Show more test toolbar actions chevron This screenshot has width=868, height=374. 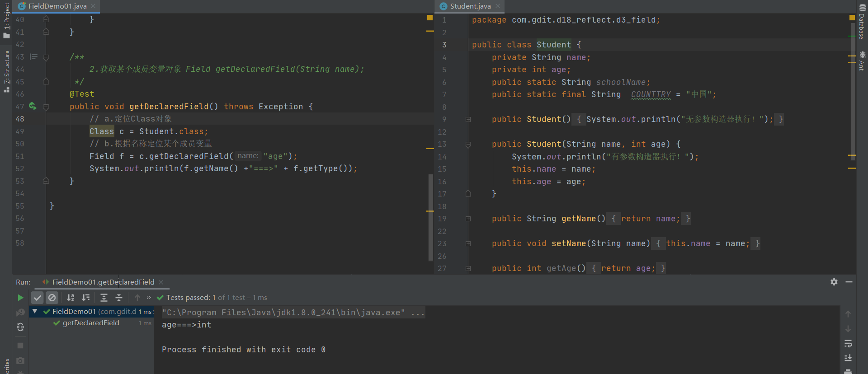[149, 298]
